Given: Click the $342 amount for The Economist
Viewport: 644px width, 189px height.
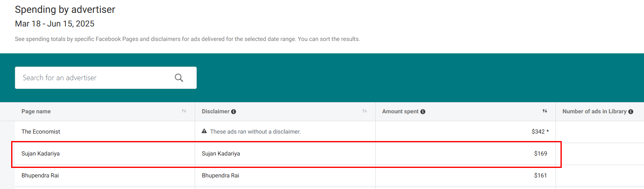Looking at the screenshot, I should tap(539, 132).
